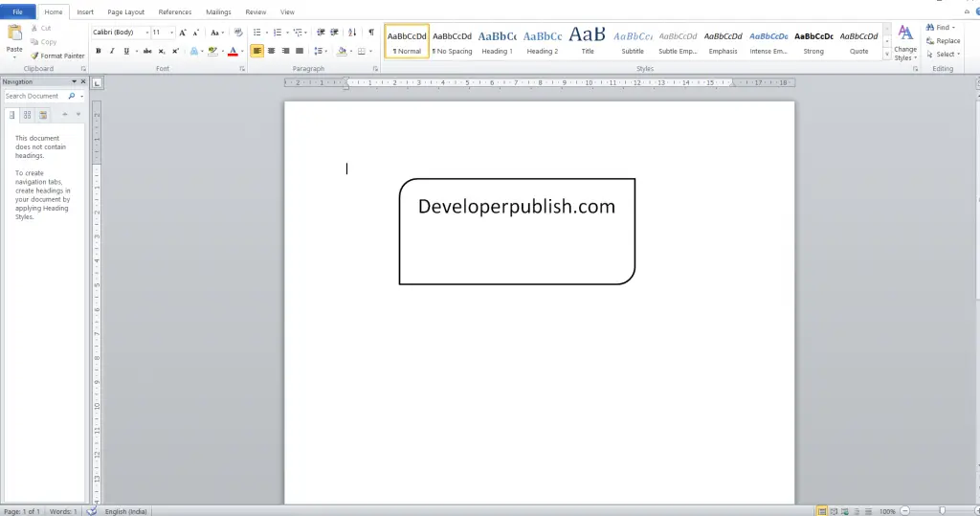
Task: Switch to Web Layout view icon
Action: (845, 511)
